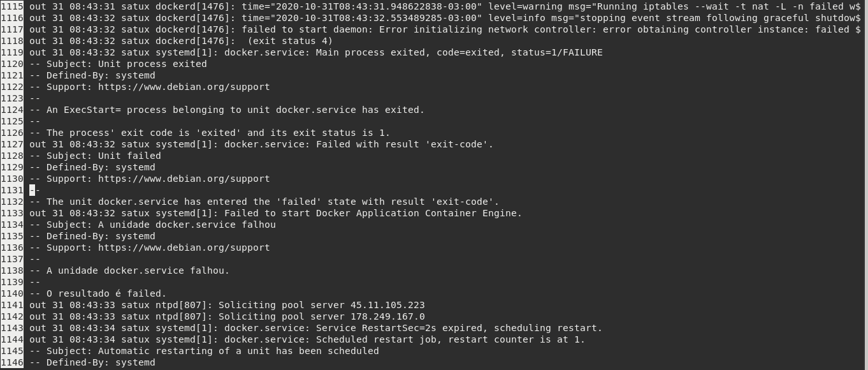Click 'failed to start daemon' error text
This screenshot has height=370, width=868.
305,29
